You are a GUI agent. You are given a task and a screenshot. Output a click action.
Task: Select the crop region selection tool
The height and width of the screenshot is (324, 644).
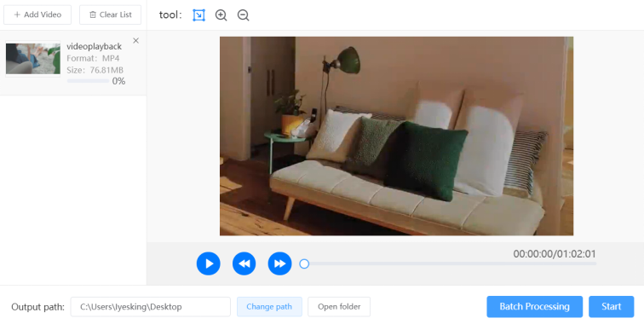click(x=198, y=15)
